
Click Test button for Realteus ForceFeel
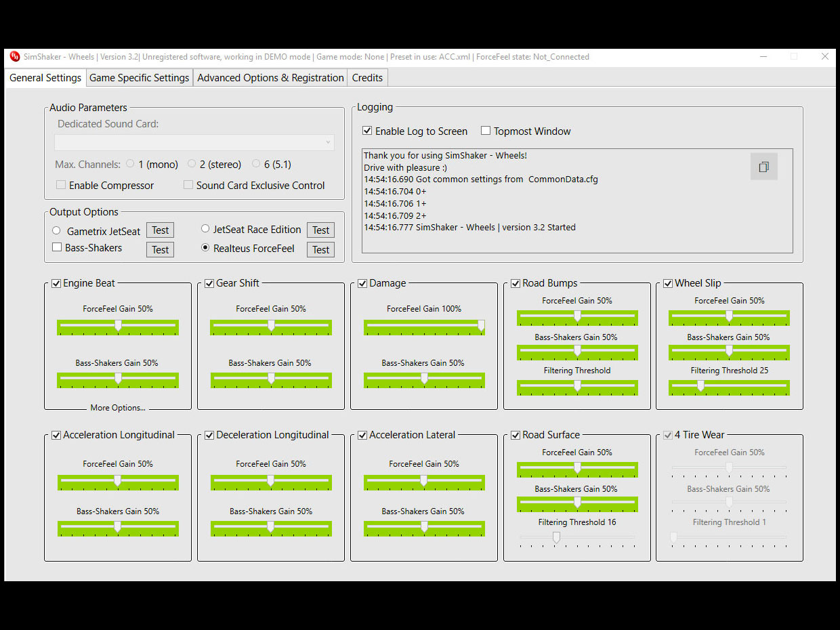click(x=320, y=250)
